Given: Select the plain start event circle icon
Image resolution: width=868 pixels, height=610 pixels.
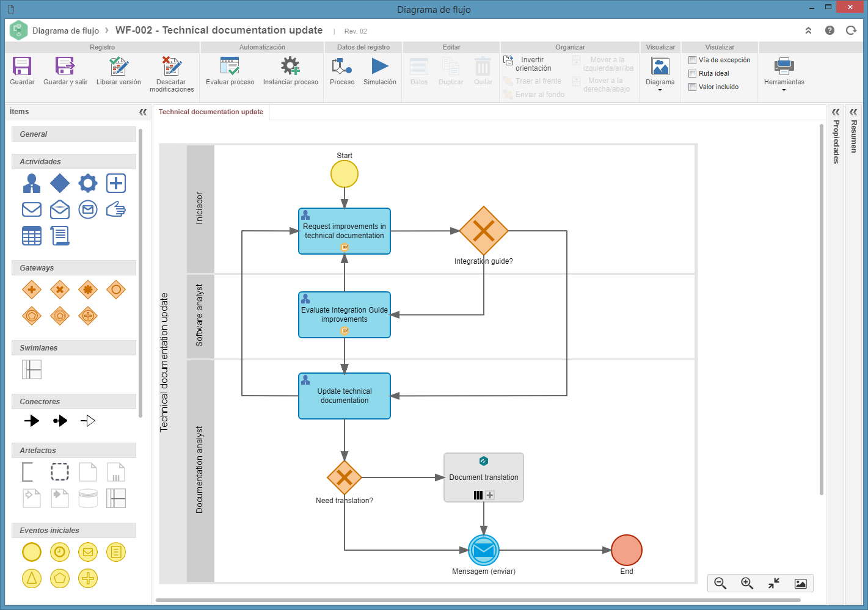Looking at the screenshot, I should point(32,552).
